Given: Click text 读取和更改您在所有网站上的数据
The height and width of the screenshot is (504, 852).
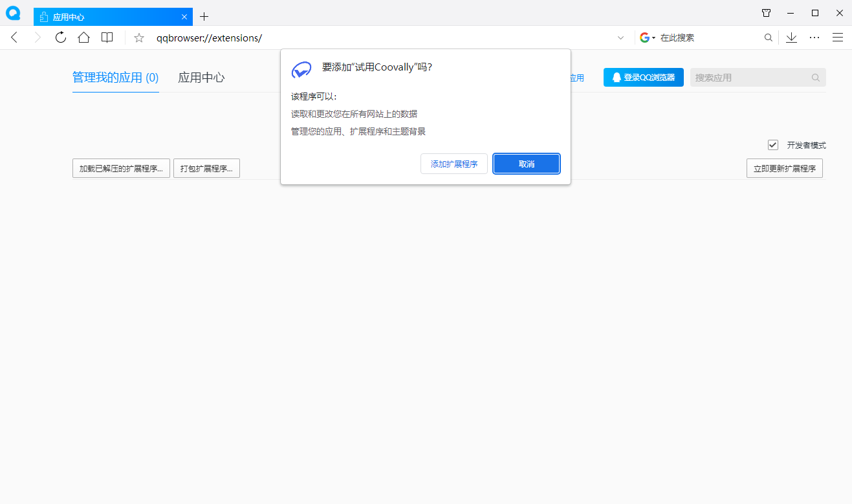Looking at the screenshot, I should tap(354, 114).
